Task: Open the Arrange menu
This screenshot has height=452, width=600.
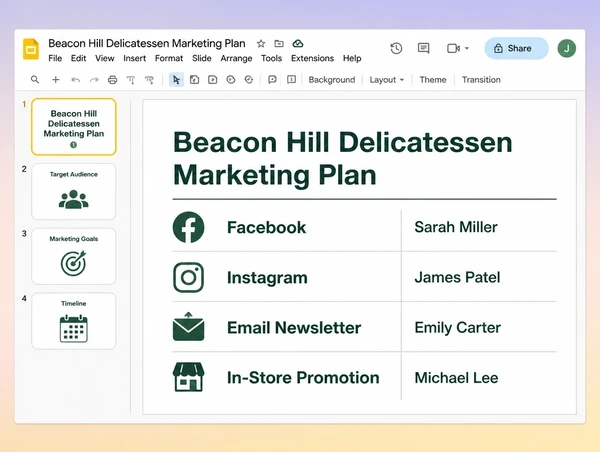Action: 236,58
